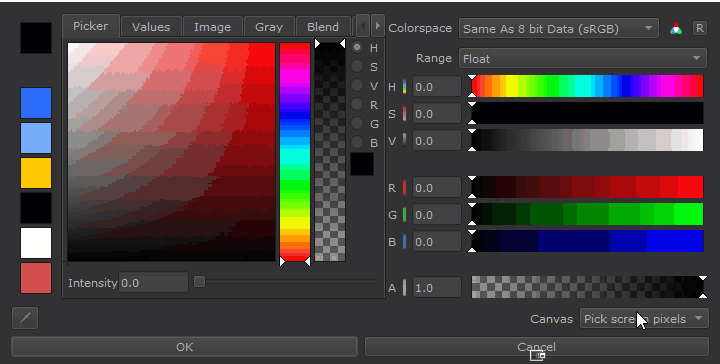720x364 pixels.
Task: Click in the green G channel slider
Action: (587, 214)
